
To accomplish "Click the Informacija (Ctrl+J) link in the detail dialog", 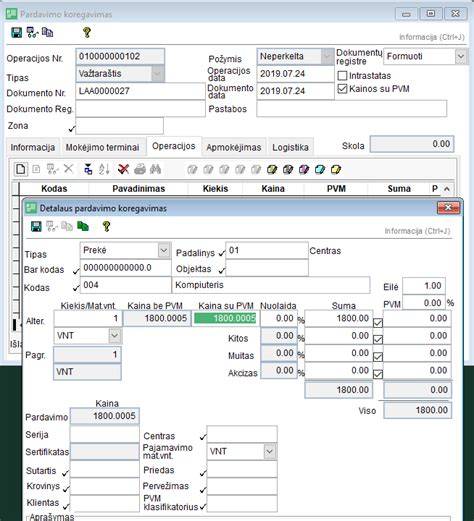I will pos(417,231).
